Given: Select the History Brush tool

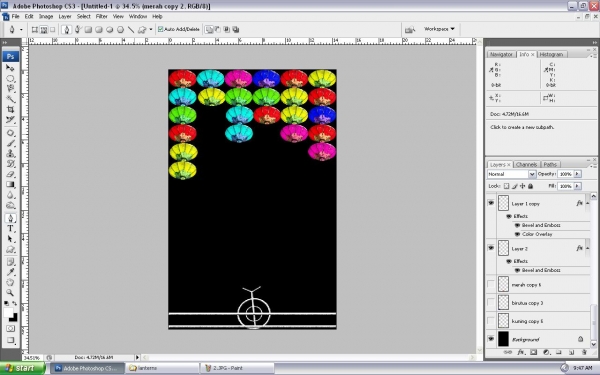Looking at the screenshot, I should pos(10,164).
